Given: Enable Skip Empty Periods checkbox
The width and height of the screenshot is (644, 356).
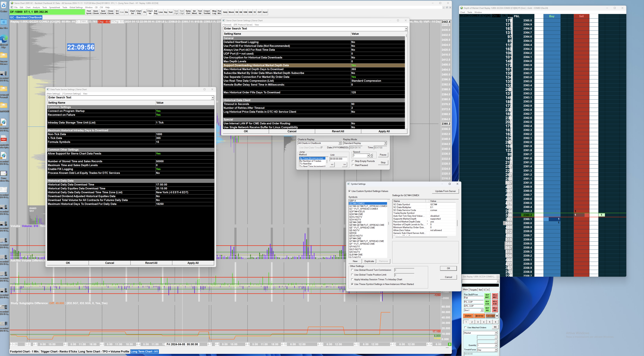Looking at the screenshot, I should [353, 161].
